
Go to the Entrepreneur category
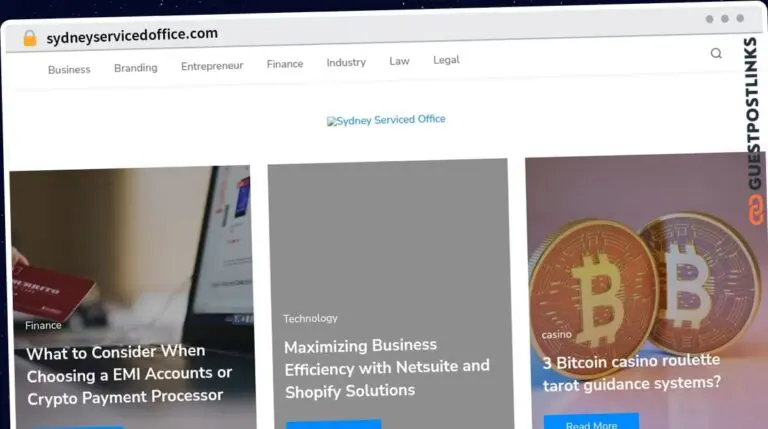click(x=212, y=66)
